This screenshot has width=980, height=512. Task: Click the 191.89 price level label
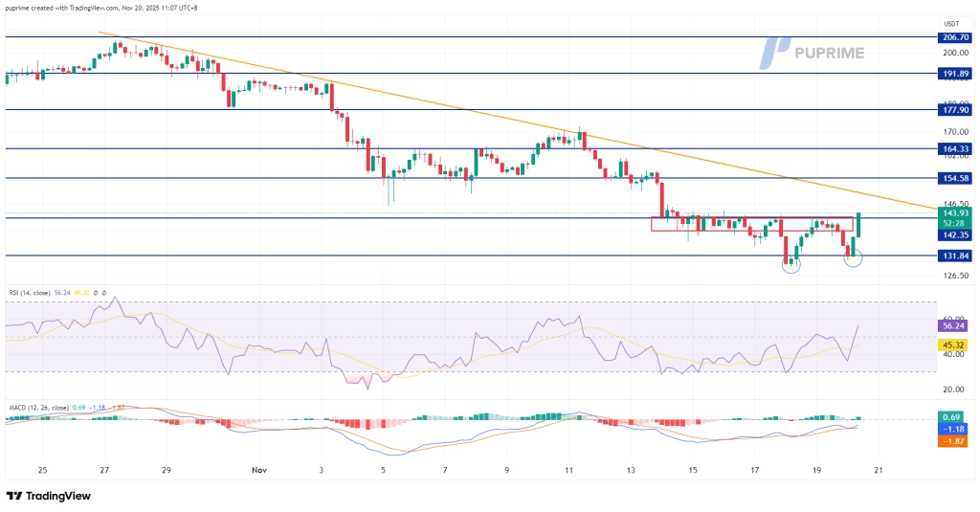[x=953, y=73]
